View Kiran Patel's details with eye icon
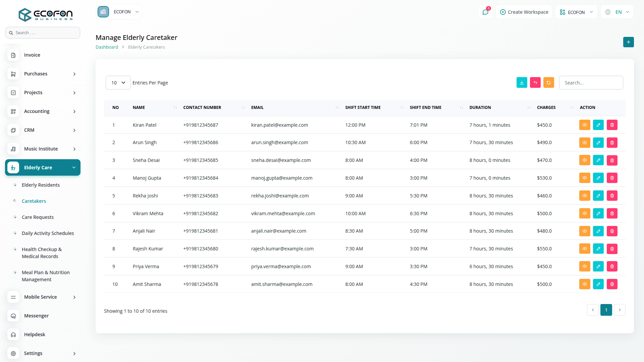 tap(584, 125)
